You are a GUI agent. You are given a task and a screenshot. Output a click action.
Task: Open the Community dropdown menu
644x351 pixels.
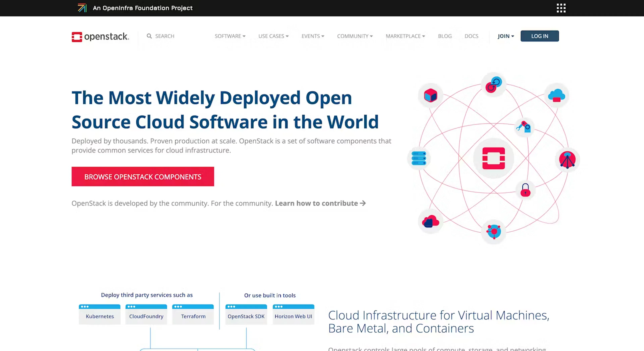pos(355,36)
